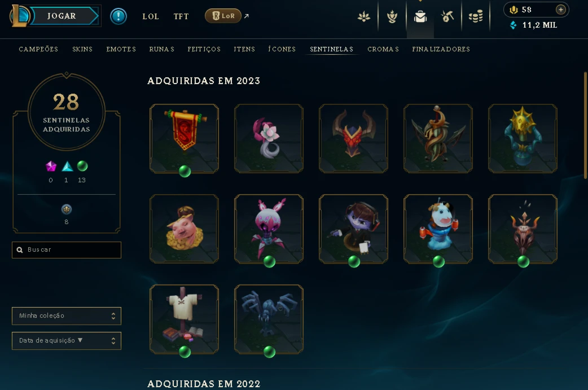Click the vertical scrollbar on the right
588x390 pixels.
click(x=585, y=126)
